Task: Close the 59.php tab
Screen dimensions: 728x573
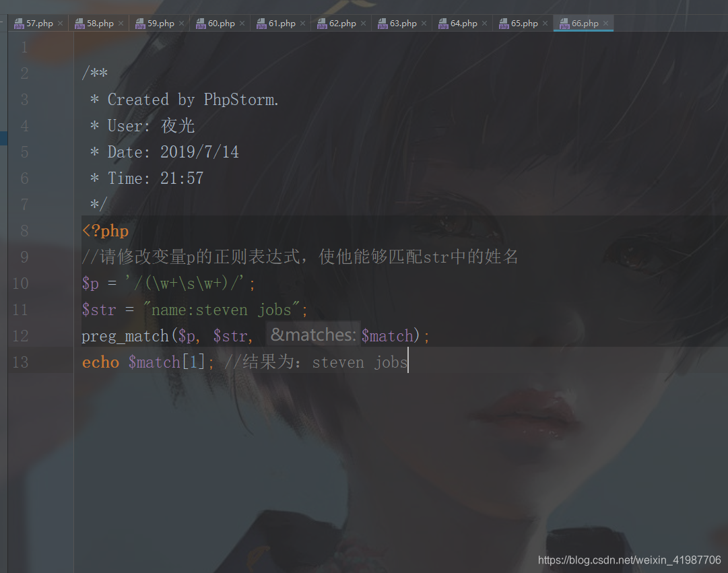Action: point(182,23)
